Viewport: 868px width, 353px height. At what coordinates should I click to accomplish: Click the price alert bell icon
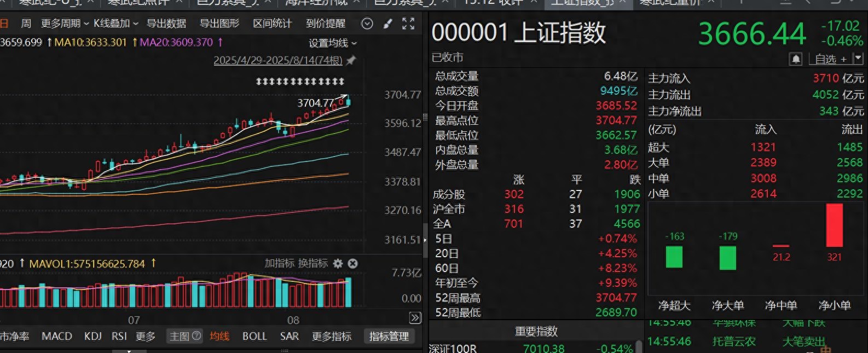796,59
